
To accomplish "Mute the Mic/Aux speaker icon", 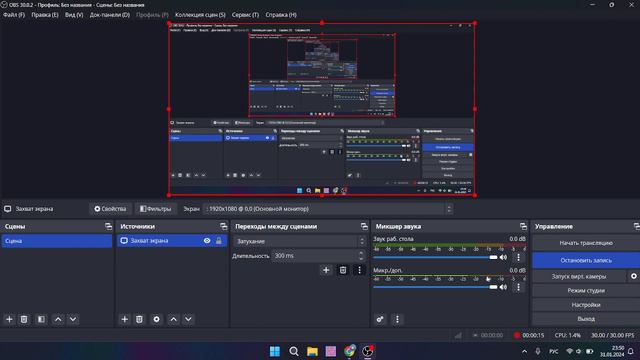I will click(504, 287).
